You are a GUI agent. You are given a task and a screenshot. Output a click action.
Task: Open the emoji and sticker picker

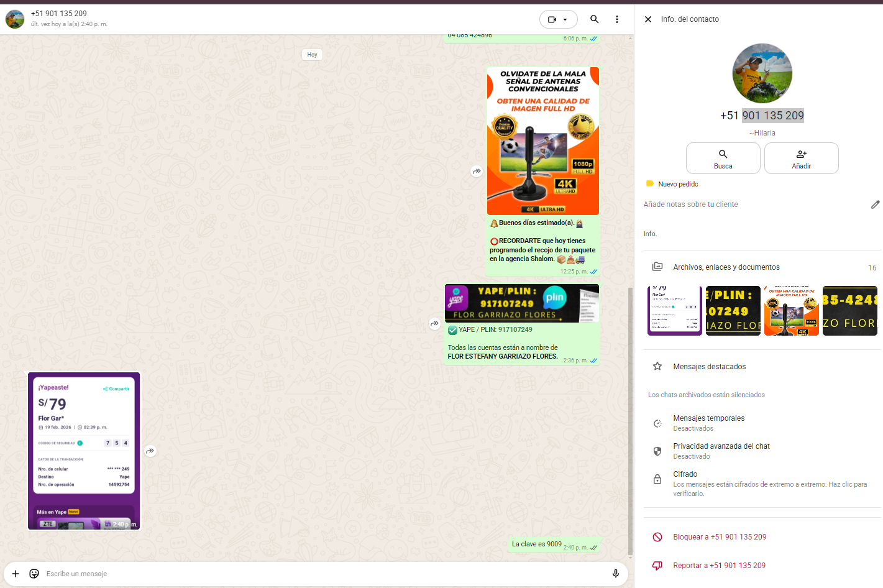[x=34, y=574]
